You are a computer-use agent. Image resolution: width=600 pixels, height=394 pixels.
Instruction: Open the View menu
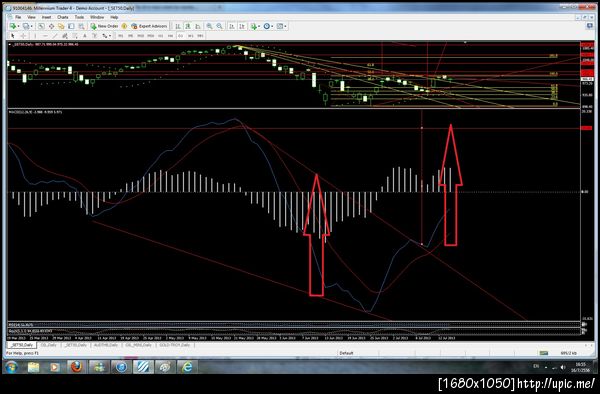pos(31,17)
